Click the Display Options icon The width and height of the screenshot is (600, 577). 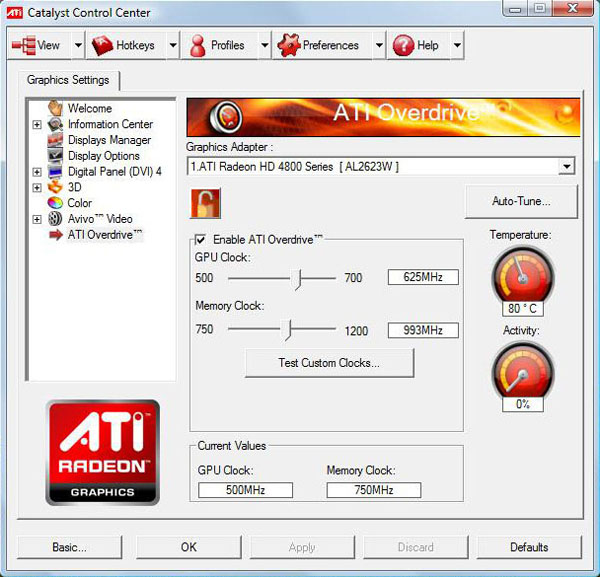[x=55, y=155]
